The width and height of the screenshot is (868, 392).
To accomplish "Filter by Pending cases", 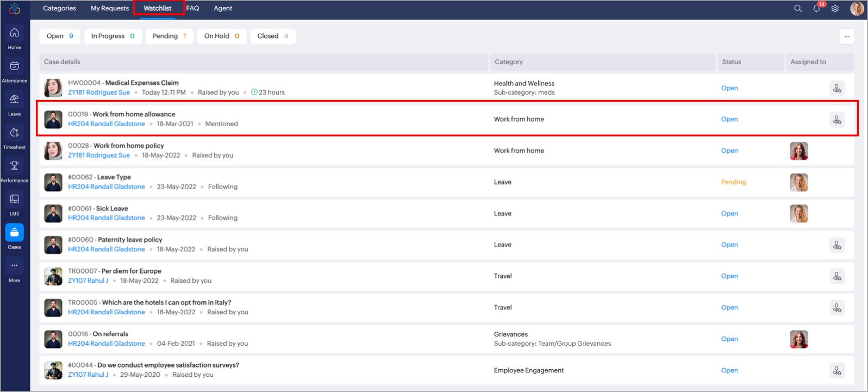I will 169,36.
